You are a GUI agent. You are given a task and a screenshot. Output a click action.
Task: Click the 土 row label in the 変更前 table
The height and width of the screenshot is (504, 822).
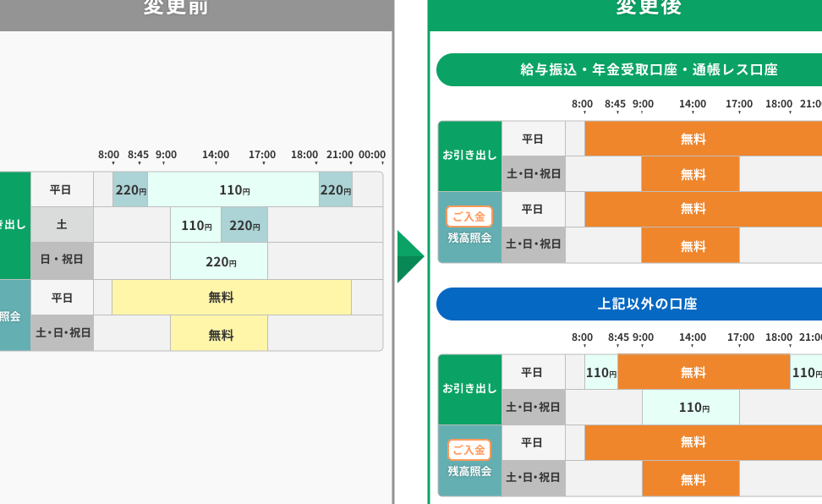point(62,226)
